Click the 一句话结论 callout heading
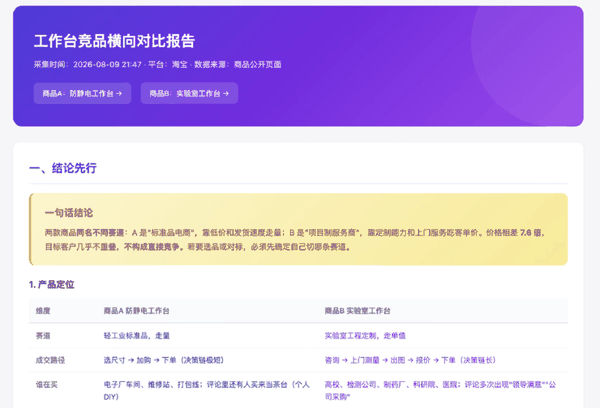 [69, 213]
